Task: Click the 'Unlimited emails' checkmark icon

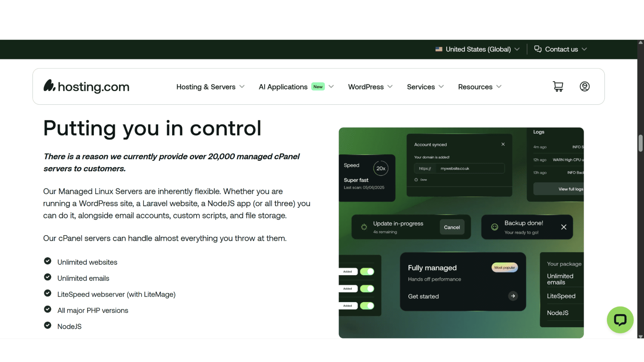Action: tap(48, 277)
